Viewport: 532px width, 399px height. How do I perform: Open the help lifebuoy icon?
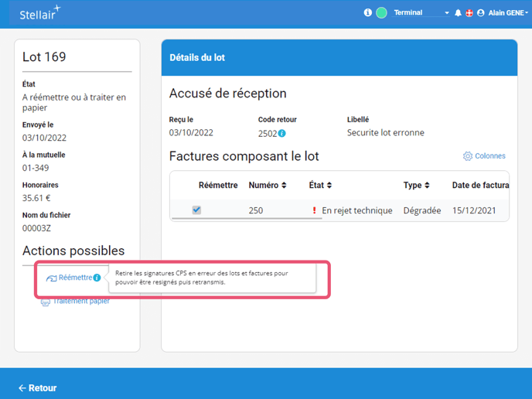click(x=469, y=13)
